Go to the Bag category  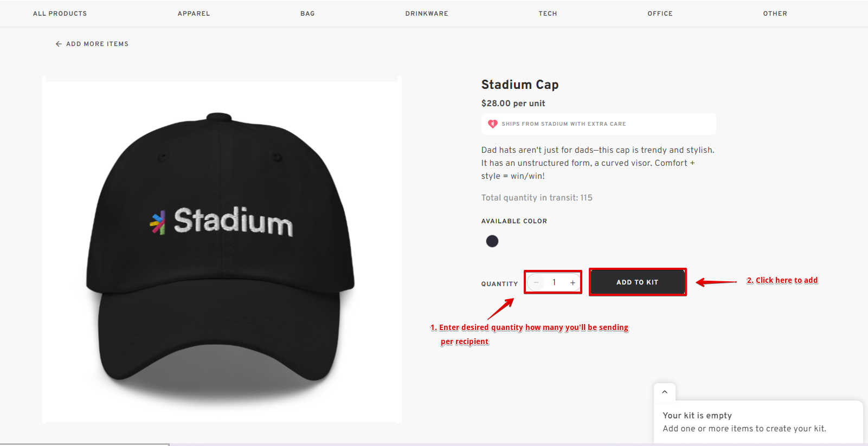(307, 14)
